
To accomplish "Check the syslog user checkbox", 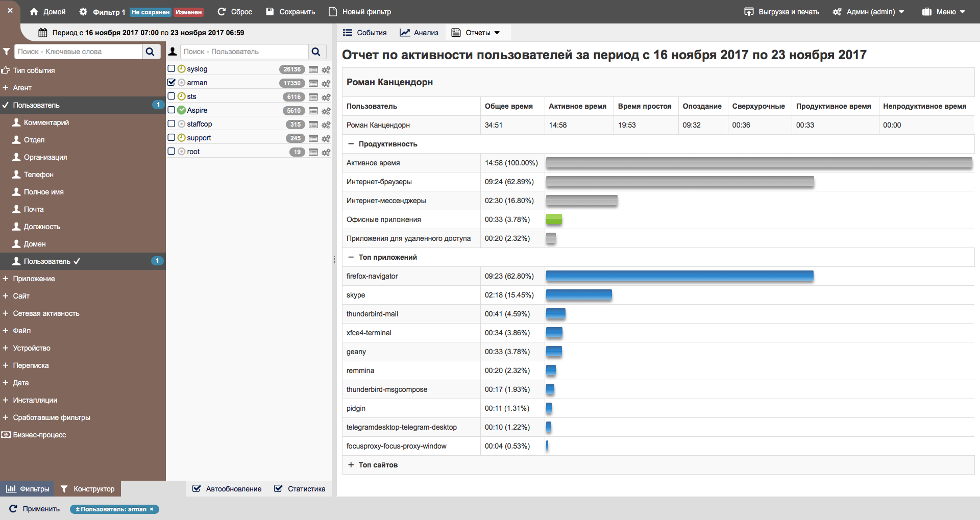I will tap(171, 68).
